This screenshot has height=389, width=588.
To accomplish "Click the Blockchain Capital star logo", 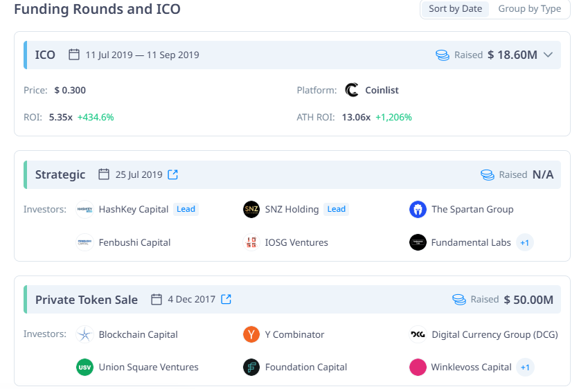I will coord(84,334).
